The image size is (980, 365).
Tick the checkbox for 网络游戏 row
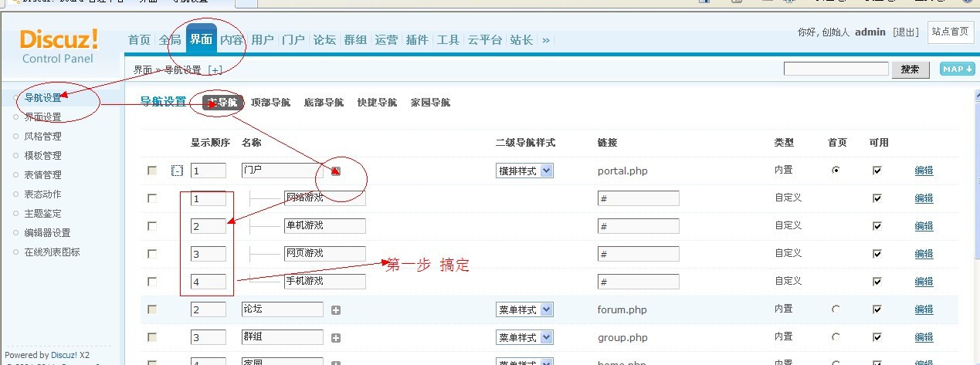click(152, 198)
